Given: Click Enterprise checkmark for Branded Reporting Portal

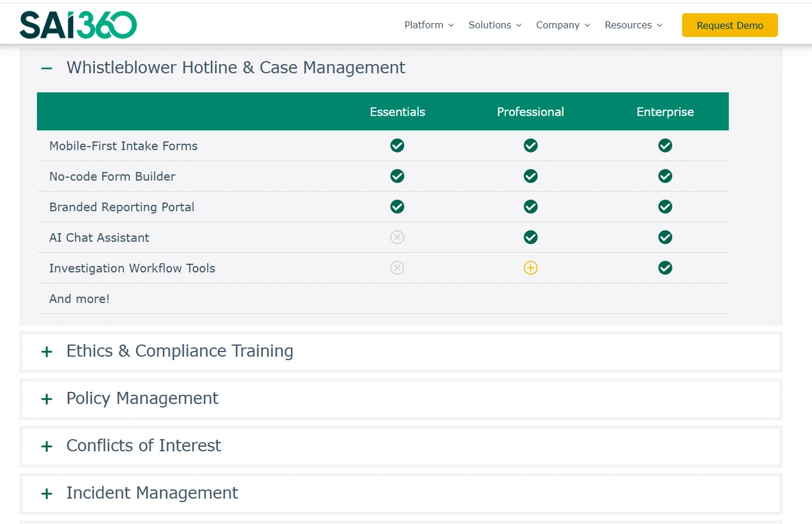Looking at the screenshot, I should [665, 207].
